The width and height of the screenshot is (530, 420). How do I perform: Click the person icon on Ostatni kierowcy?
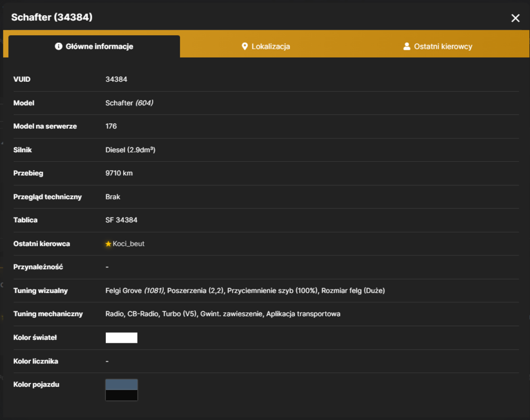(407, 46)
